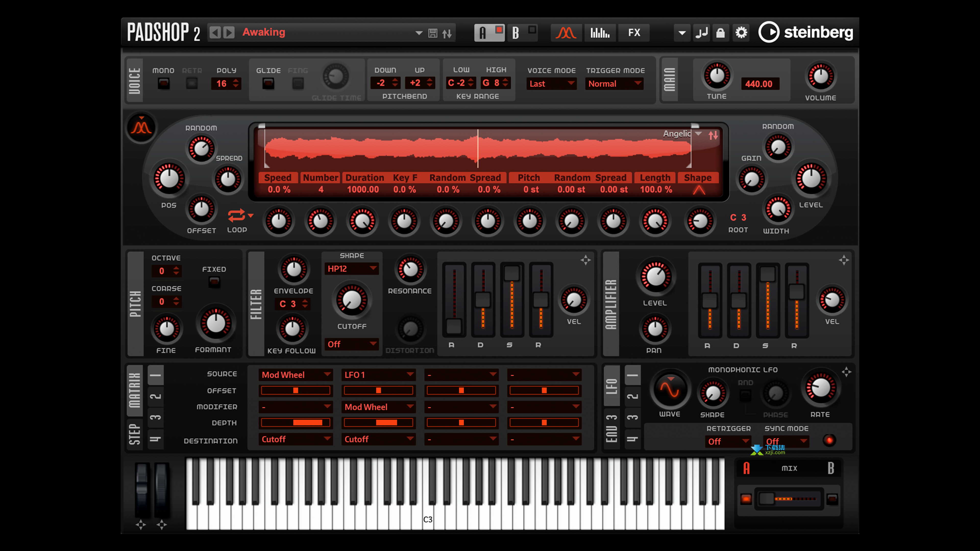Click the Speed parameter label
The width and height of the screenshot is (980, 551).
coord(278,178)
